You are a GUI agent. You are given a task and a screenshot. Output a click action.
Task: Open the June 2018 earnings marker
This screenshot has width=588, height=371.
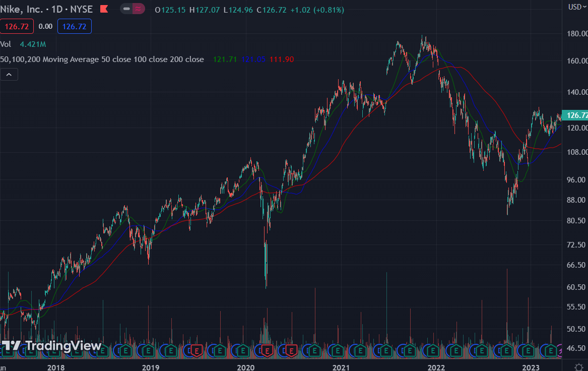pyautogui.click(x=102, y=351)
